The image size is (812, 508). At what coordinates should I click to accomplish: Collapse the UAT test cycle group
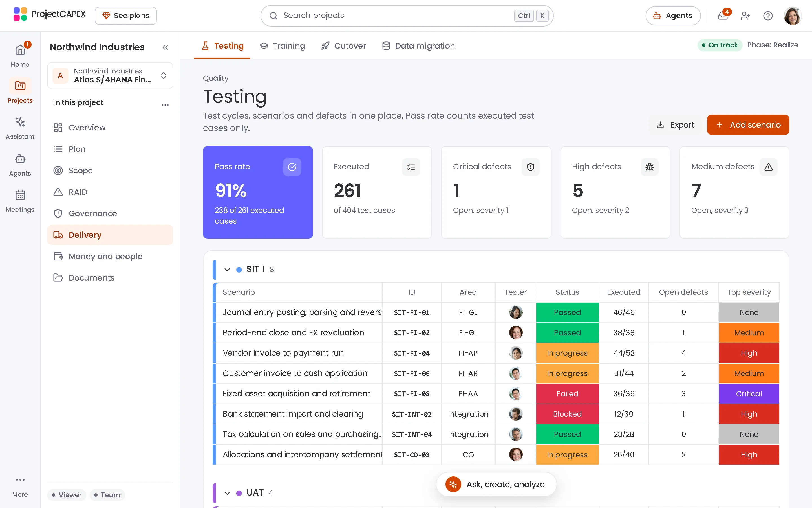coord(227,493)
